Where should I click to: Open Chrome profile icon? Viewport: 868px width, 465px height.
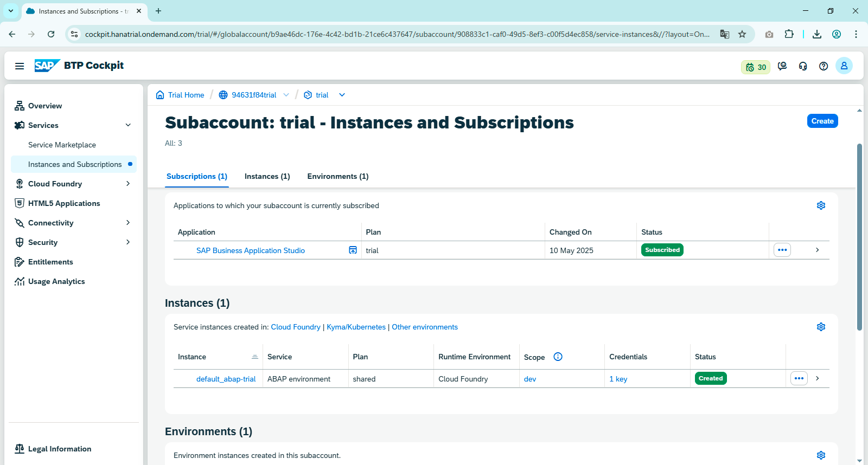point(837,34)
